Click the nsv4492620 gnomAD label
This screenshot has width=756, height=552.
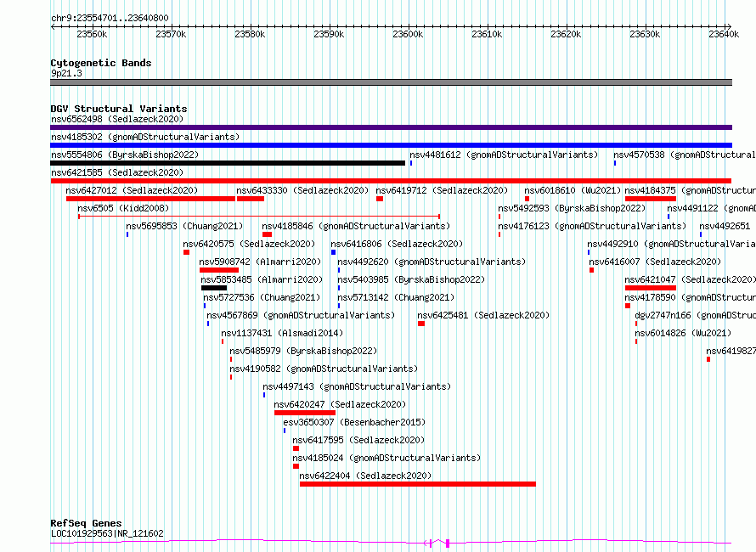(432, 262)
